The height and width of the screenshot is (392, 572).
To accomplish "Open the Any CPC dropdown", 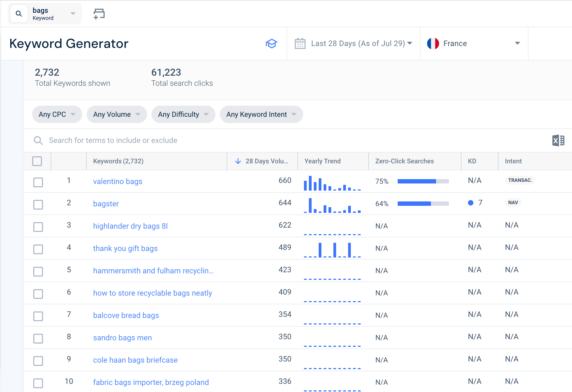I will (x=57, y=114).
